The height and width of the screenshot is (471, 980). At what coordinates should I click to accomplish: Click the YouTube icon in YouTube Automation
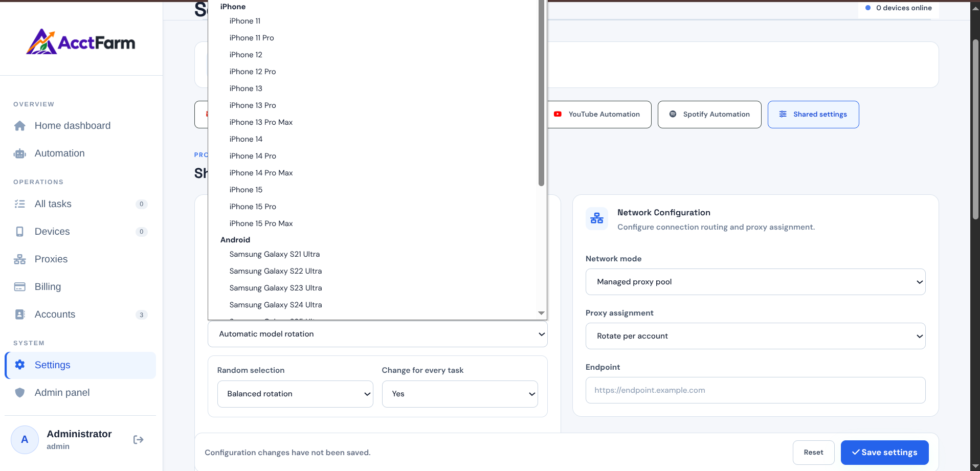coord(558,115)
